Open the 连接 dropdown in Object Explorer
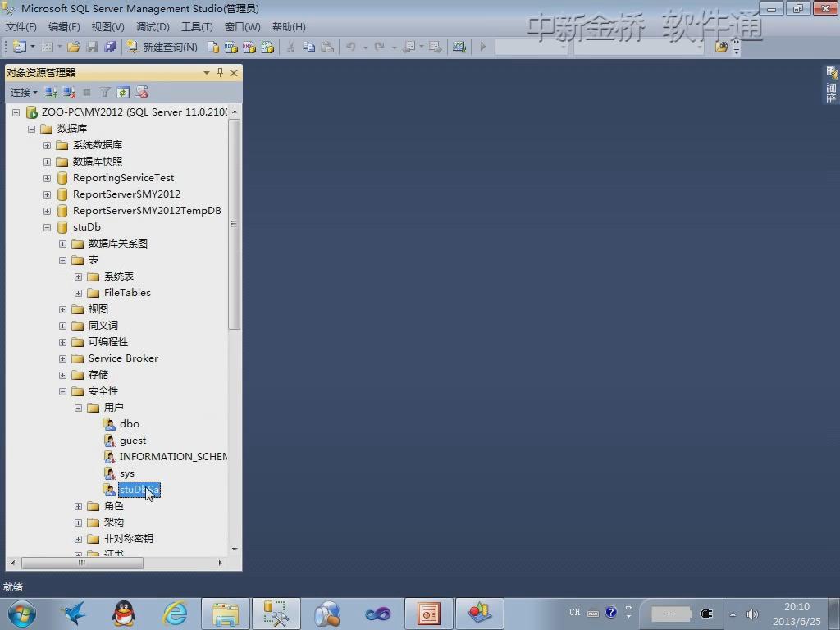Image resolution: width=840 pixels, height=630 pixels. click(x=24, y=92)
